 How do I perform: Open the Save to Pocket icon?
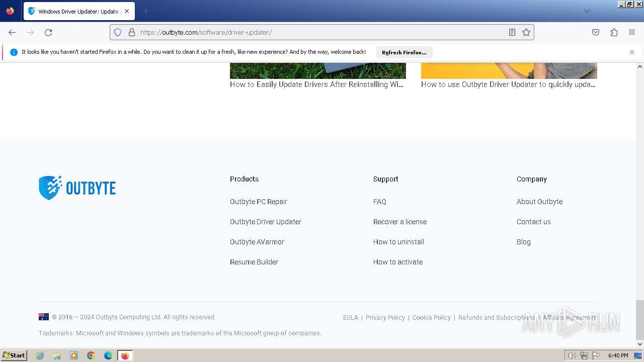click(596, 32)
